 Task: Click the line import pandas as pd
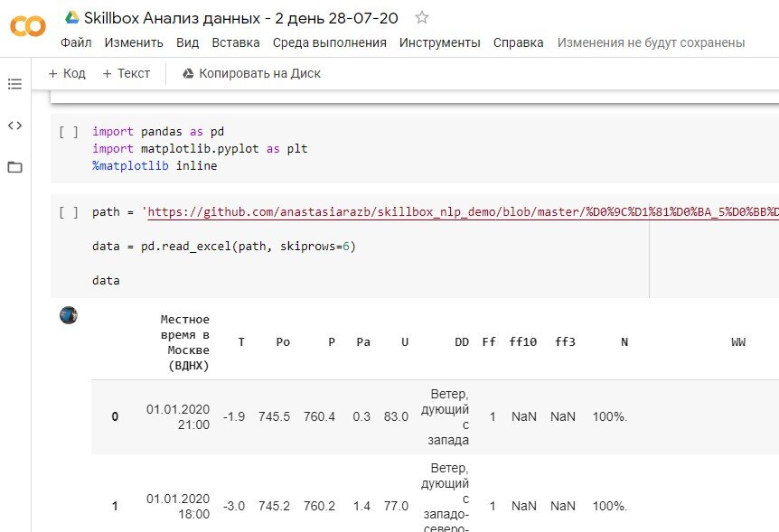(x=158, y=132)
